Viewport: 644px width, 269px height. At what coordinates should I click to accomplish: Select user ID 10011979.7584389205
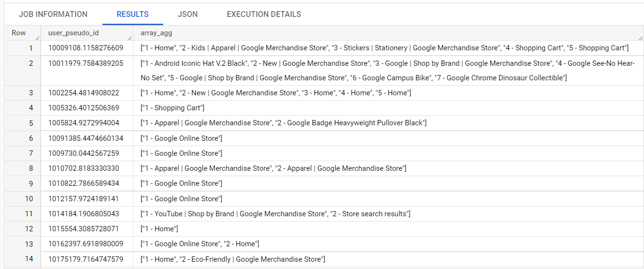[86, 63]
